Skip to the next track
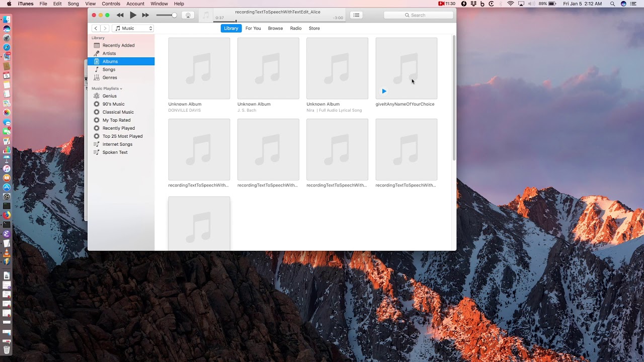The height and width of the screenshot is (362, 644). [x=145, y=15]
